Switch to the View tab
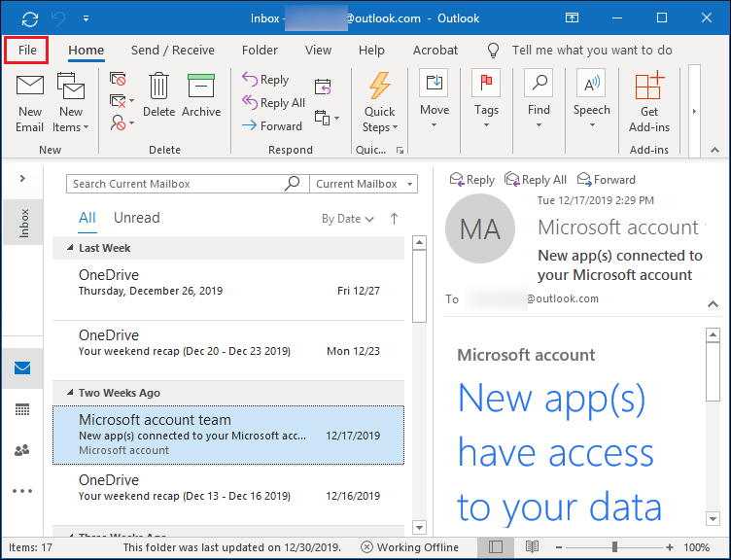The width and height of the screenshot is (731, 560). 318,50
